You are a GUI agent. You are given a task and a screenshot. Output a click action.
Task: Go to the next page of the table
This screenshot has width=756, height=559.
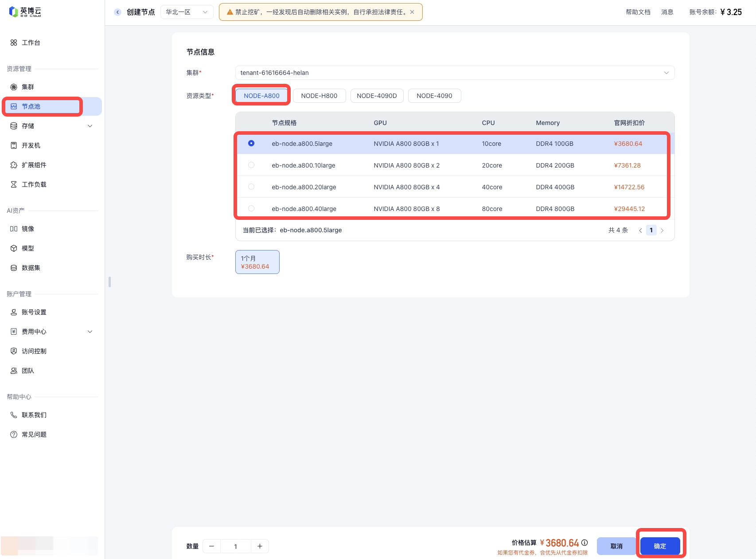(x=662, y=231)
